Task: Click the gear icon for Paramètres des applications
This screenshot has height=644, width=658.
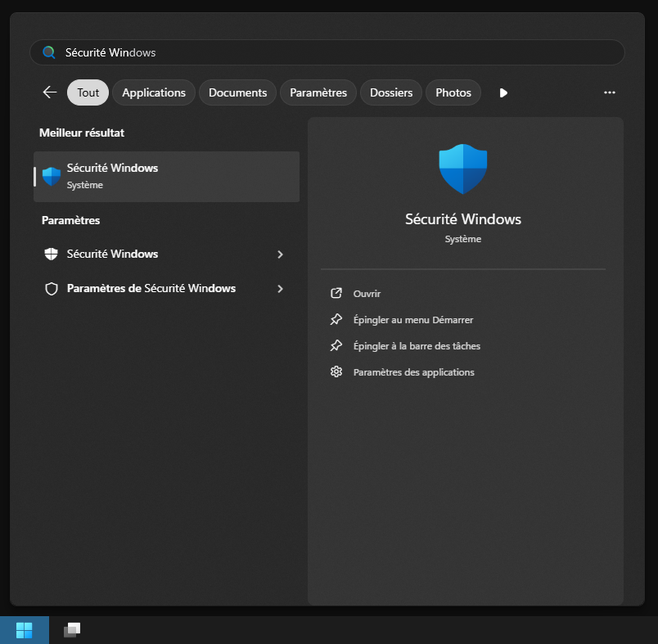Action: click(336, 372)
